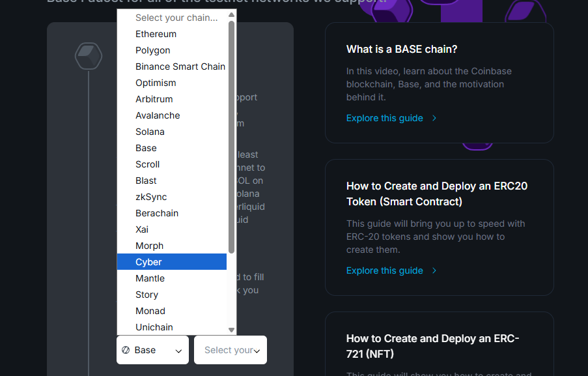Screen dimensions: 588x376
Task: Select Solana from the chain list
Action: [150, 132]
